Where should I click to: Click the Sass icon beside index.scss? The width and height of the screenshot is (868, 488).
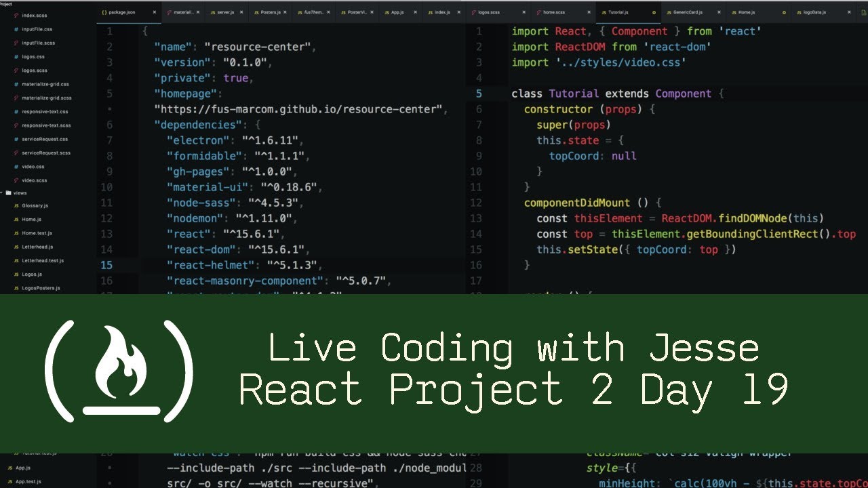tap(16, 15)
